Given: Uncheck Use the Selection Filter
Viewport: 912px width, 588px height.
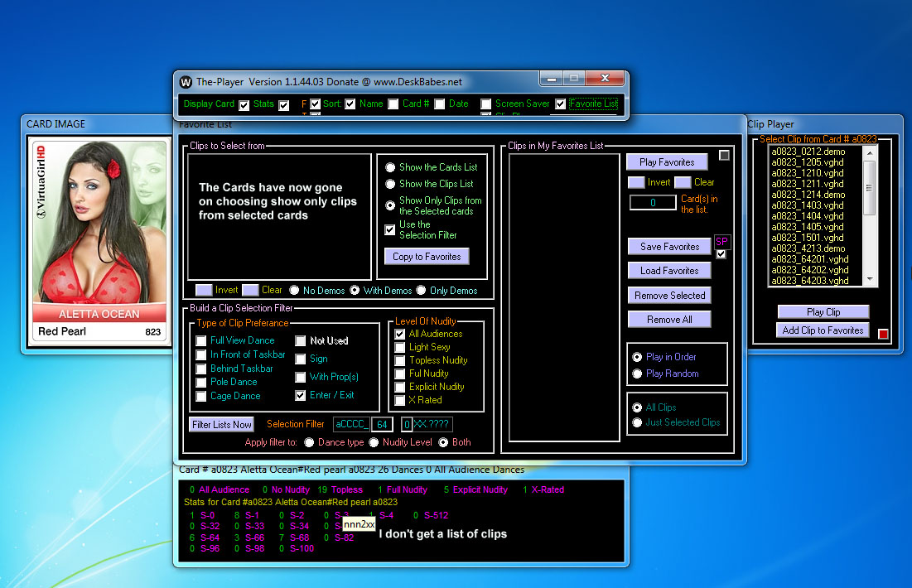Looking at the screenshot, I should click(390, 230).
